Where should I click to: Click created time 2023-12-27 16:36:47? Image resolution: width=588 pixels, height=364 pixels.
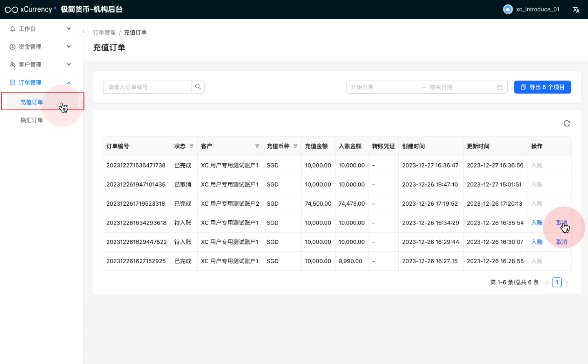430,165
